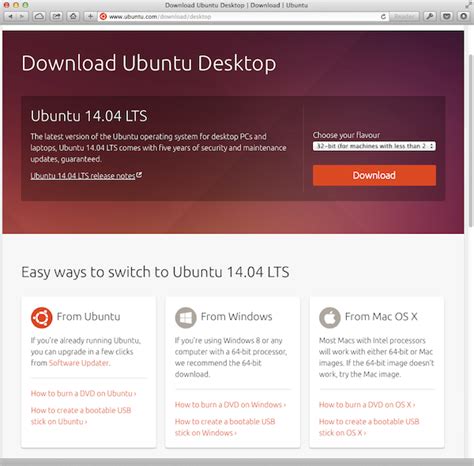The width and height of the screenshot is (474, 466).
Task: Click the vertical page scrollbar
Action: point(470,140)
